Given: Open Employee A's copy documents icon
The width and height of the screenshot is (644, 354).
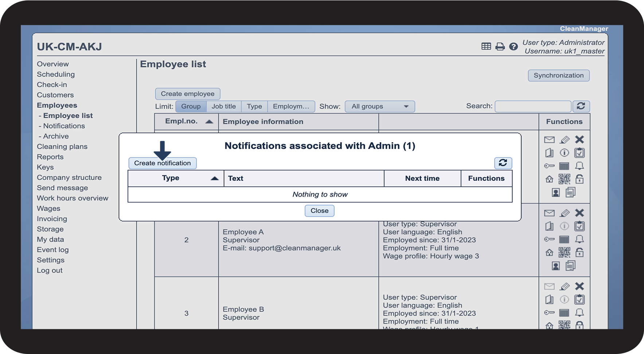Looking at the screenshot, I should tap(571, 266).
